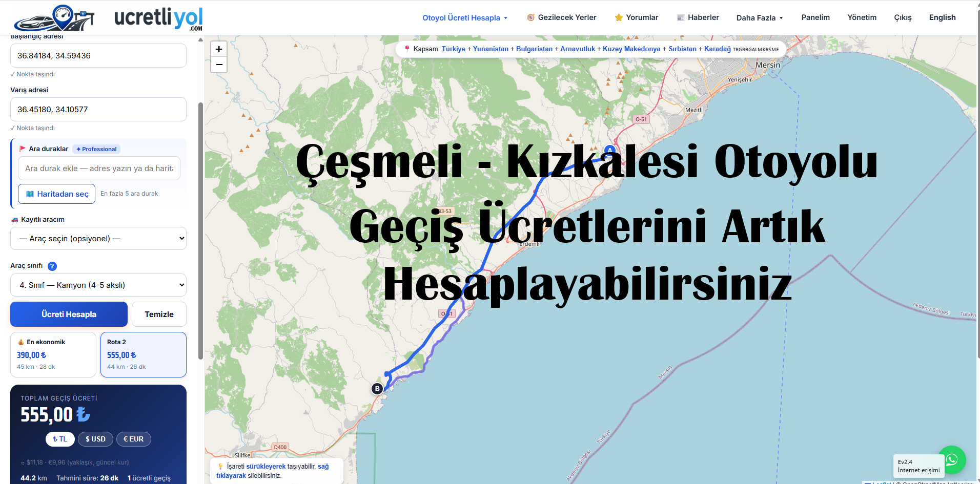
Task: Click the Ara durak ekle input
Action: click(99, 169)
